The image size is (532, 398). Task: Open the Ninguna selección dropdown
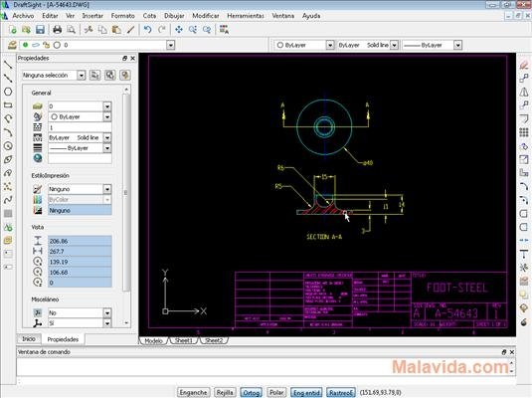[x=54, y=75]
